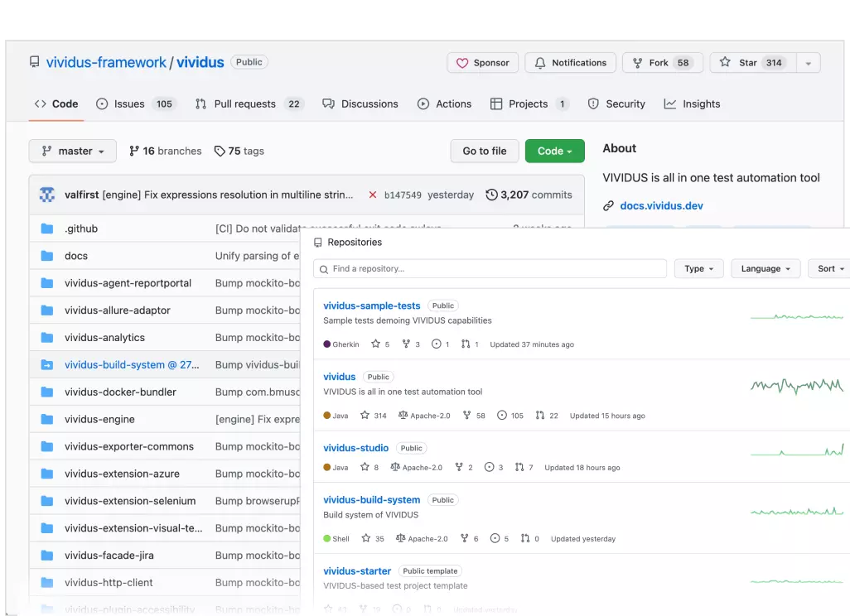The height and width of the screenshot is (616, 850).
Task: Click the Sponsor heart button
Action: click(482, 63)
